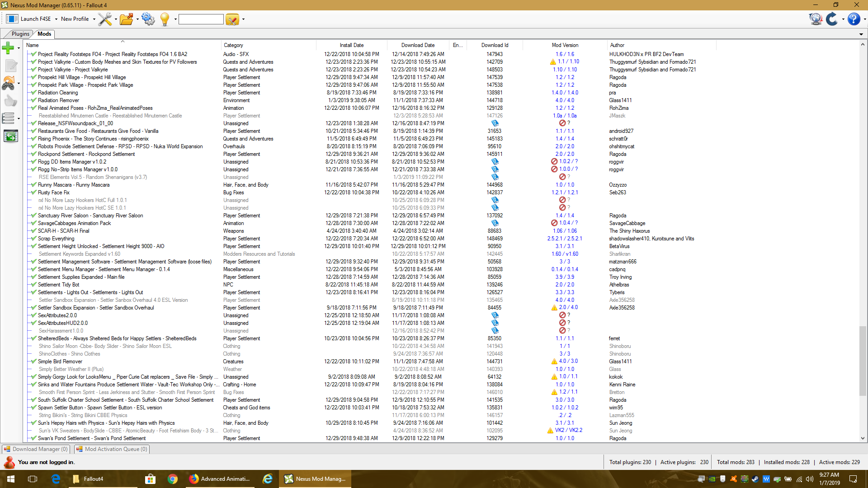This screenshot has width=868, height=488.
Task: Toggle checkmark for Radiation Cleaning mod
Action: (x=33, y=93)
